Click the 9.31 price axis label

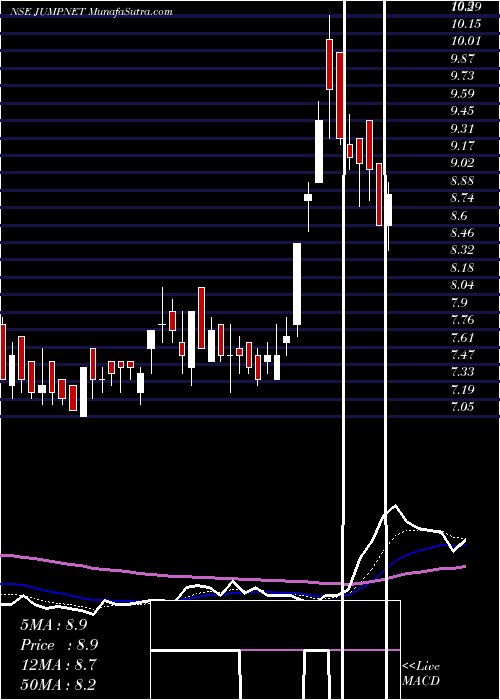pyautogui.click(x=462, y=129)
